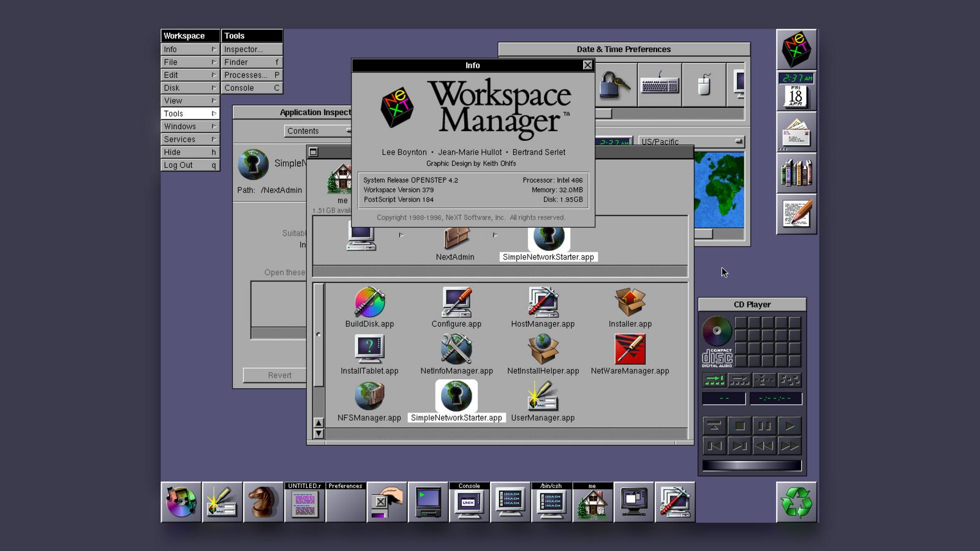
Task: Select the NetWareManager.app icon
Action: 630,349
